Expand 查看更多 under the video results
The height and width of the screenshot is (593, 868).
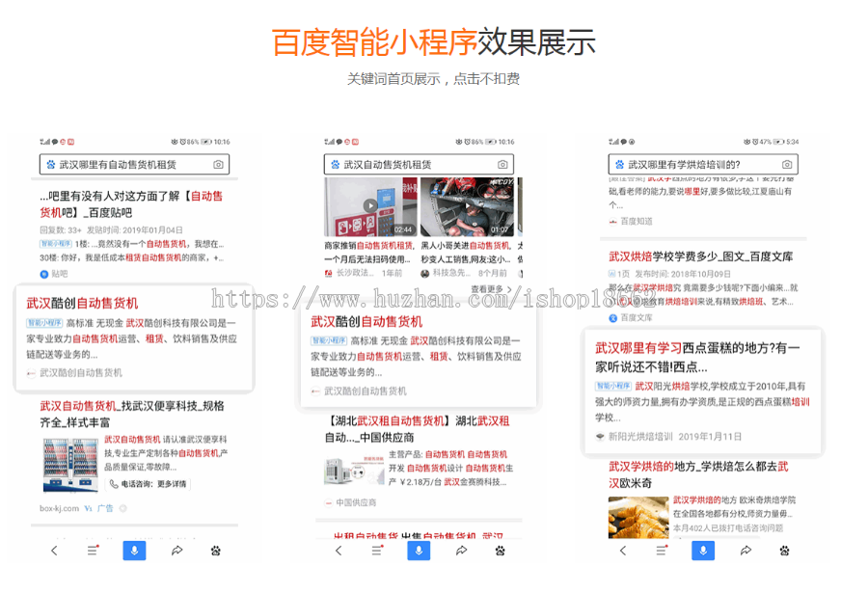492,289
